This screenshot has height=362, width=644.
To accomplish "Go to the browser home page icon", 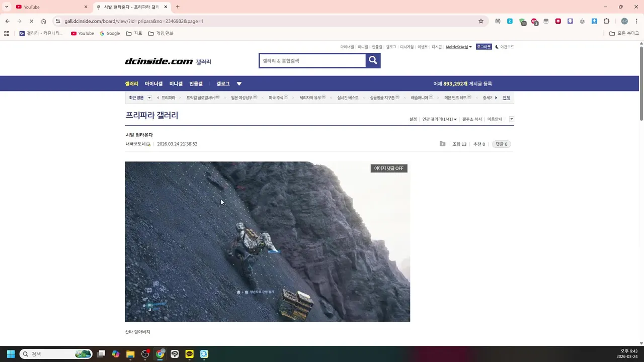I will 43,21.
